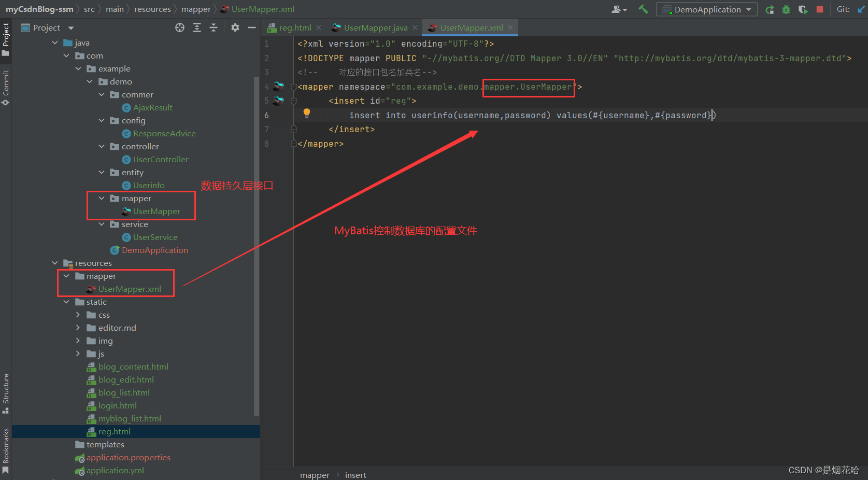Screen dimensions: 868x480
Task: Click the Expand All icon in Project panel
Action: (197, 27)
